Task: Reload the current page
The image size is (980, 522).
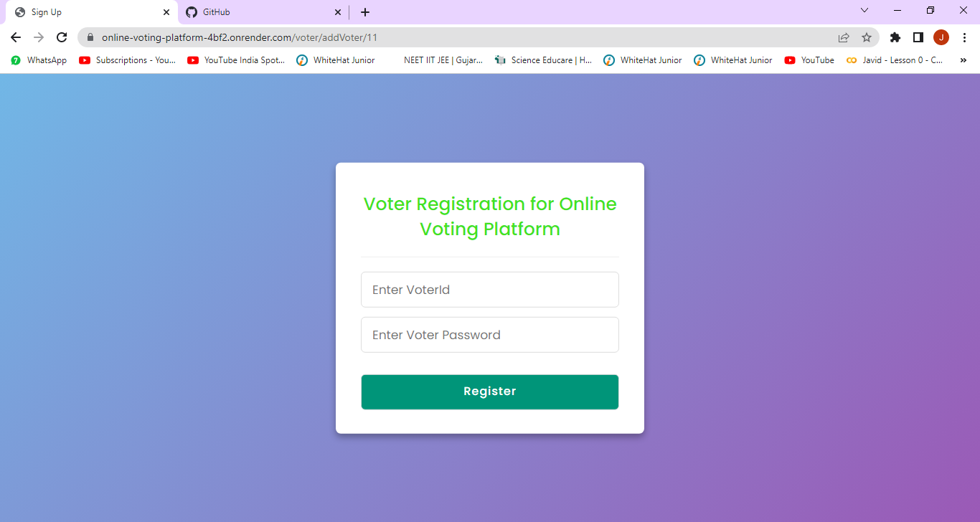Action: coord(62,37)
